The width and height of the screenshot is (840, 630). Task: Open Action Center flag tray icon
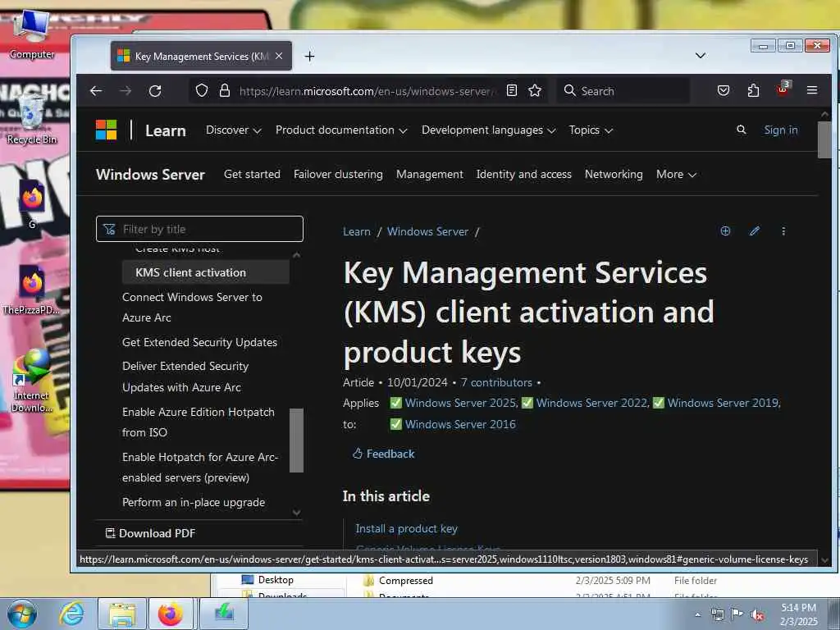point(737,615)
